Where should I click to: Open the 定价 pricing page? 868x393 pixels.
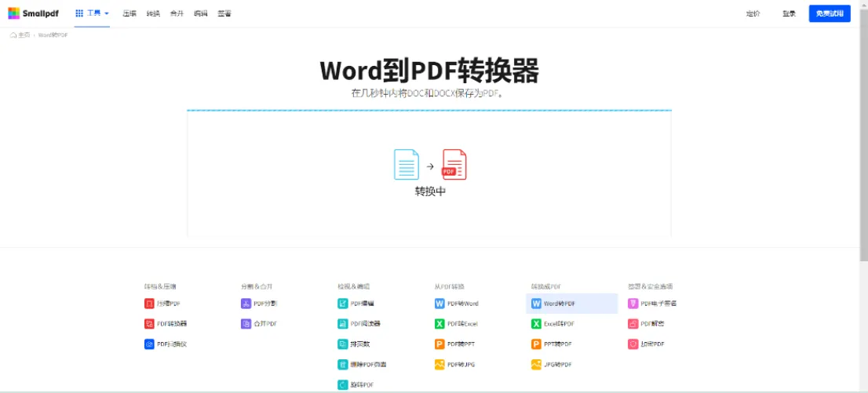(753, 13)
